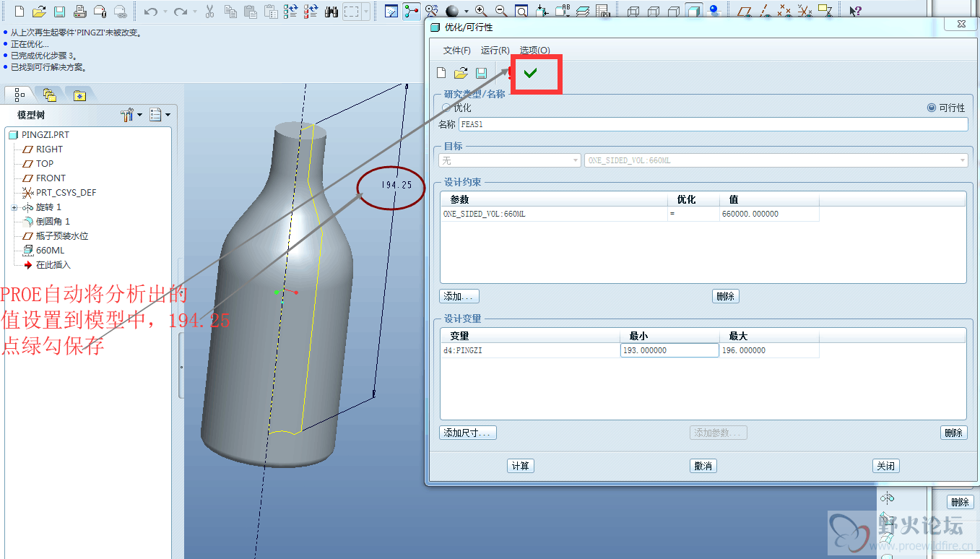Viewport: 980px width, 559px height.
Task: Expand the 旋转 1 tree node
Action: coord(14,207)
